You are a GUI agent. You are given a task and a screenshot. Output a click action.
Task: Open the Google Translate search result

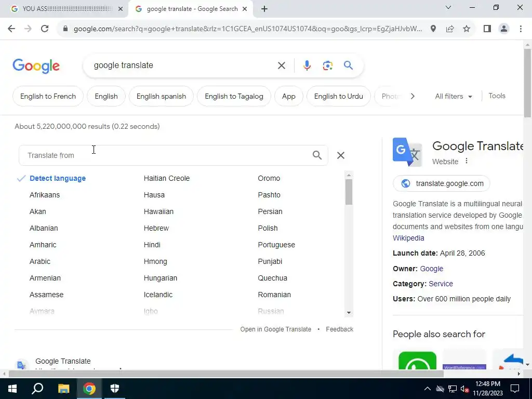[63, 362]
